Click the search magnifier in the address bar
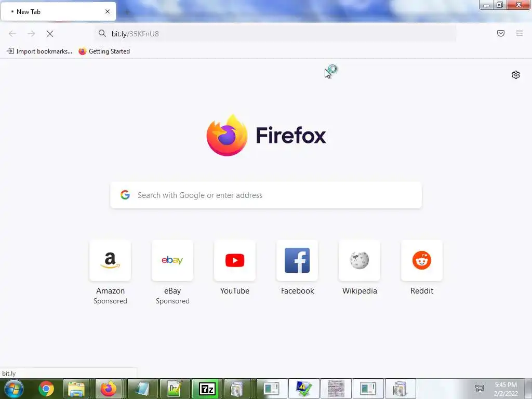This screenshot has width=532, height=399. (102, 33)
